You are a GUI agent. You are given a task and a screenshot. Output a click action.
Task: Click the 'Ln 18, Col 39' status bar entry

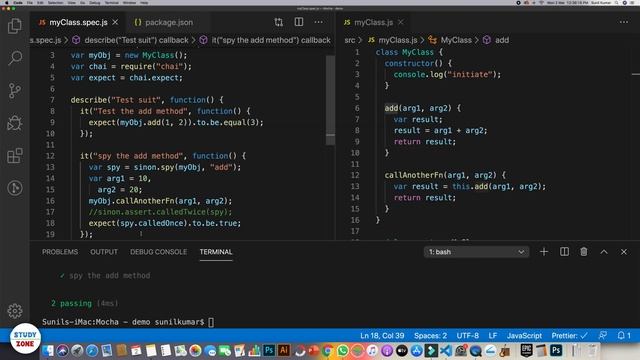382,336
